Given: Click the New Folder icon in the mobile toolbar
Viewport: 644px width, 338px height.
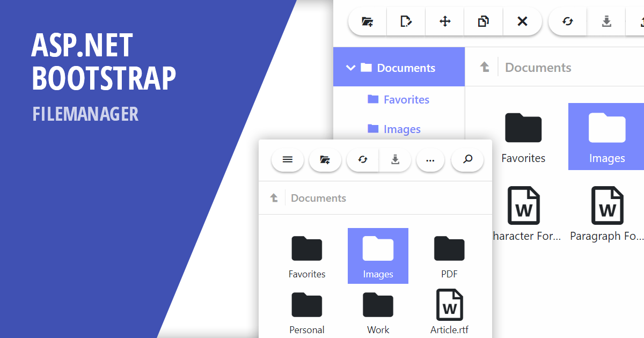Looking at the screenshot, I should [x=325, y=159].
